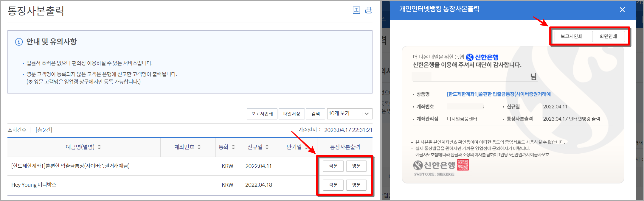Click 화면인쇄 button in the popup
644x201 pixels.
(608, 36)
